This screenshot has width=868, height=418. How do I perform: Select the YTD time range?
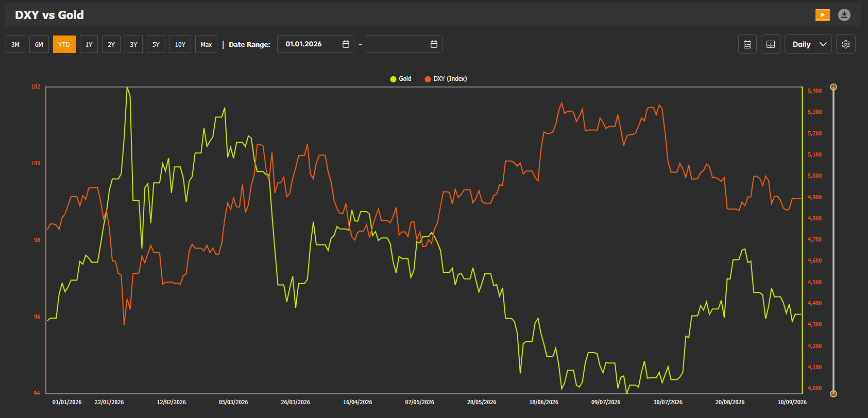(64, 44)
